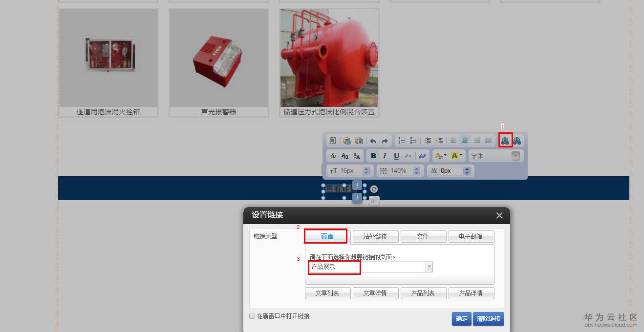Undo the last edit

(373, 141)
